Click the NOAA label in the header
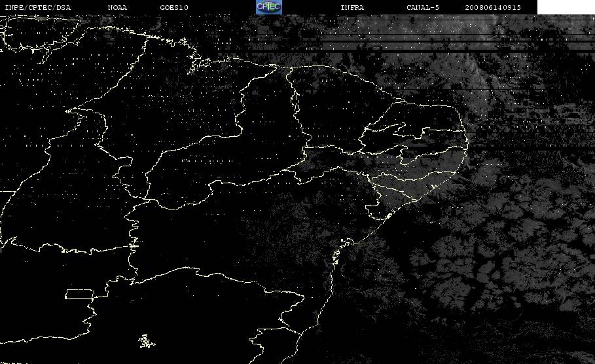This screenshot has width=595, height=364. [118, 7]
